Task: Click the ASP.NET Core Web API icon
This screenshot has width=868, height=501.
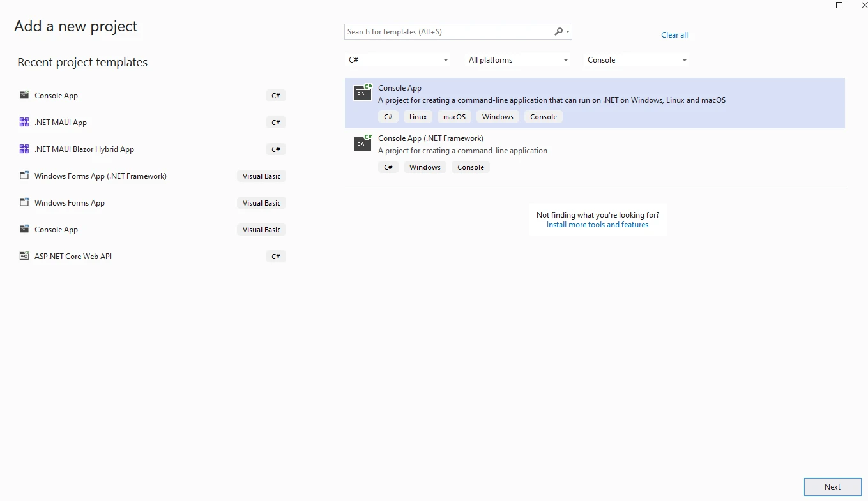Action: [24, 256]
